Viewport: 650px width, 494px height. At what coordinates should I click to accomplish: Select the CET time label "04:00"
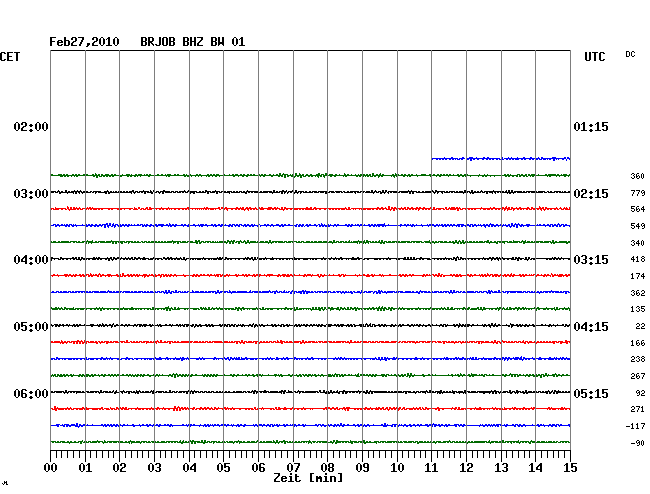click(31, 260)
